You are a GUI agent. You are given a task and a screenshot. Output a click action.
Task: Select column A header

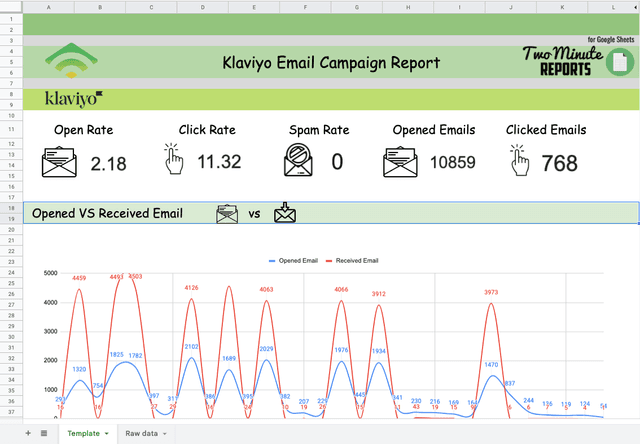[49, 7]
